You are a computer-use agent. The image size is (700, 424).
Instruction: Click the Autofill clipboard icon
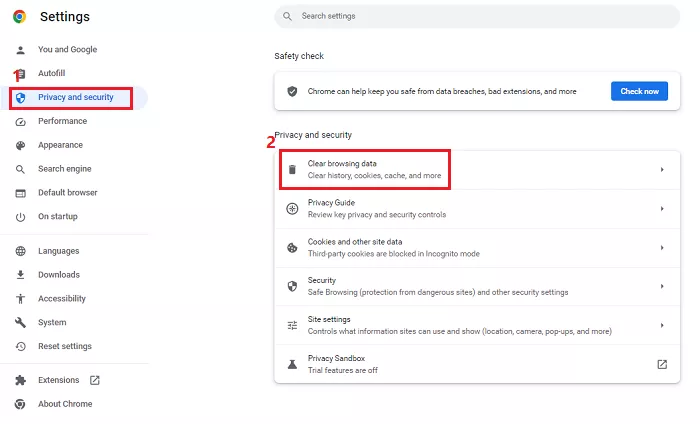[21, 74]
